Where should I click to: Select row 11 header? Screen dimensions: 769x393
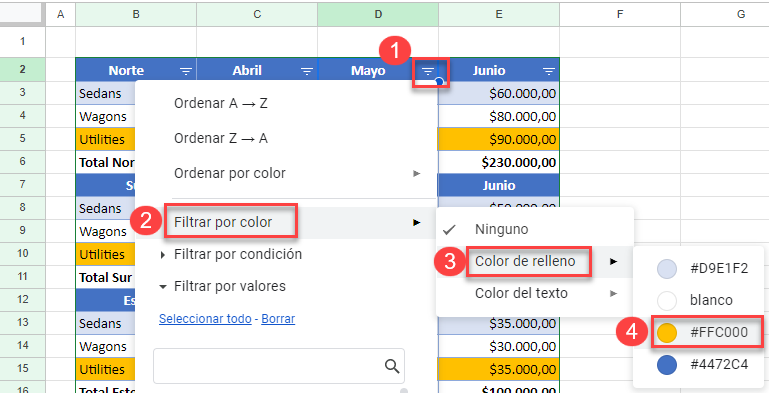click(23, 276)
